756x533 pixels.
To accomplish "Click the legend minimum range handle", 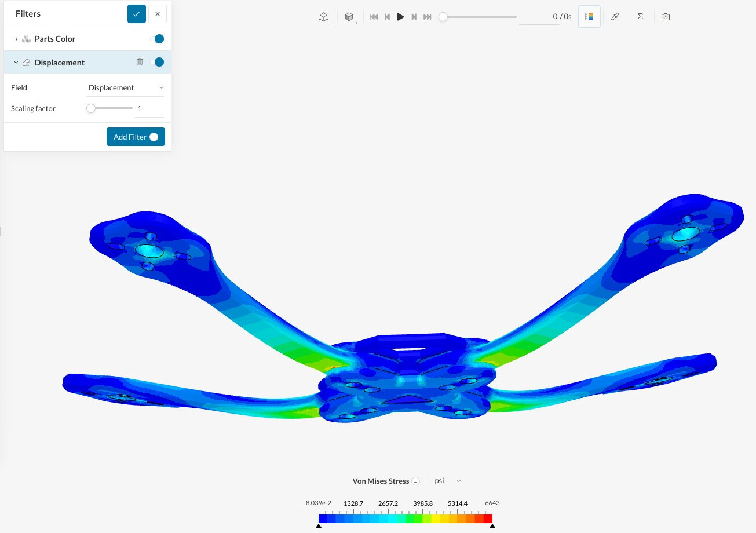I will pos(319,526).
